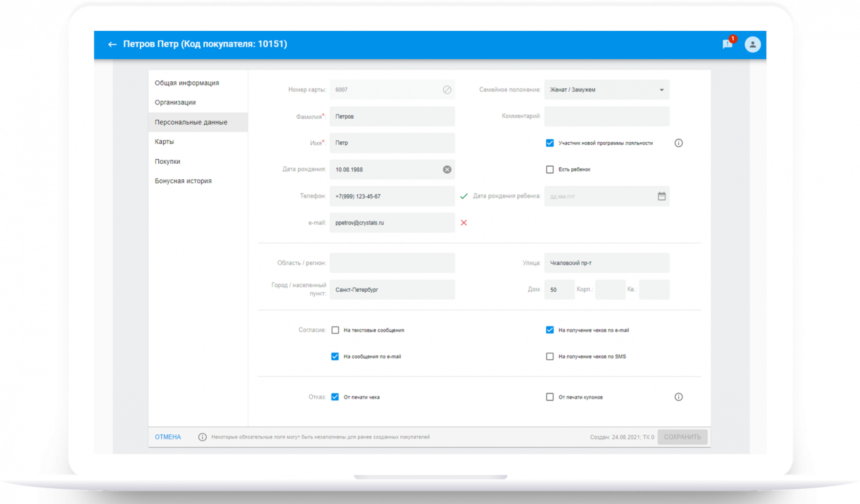Click the back arrow in the header
This screenshot has height=504, width=860.
[x=112, y=45]
